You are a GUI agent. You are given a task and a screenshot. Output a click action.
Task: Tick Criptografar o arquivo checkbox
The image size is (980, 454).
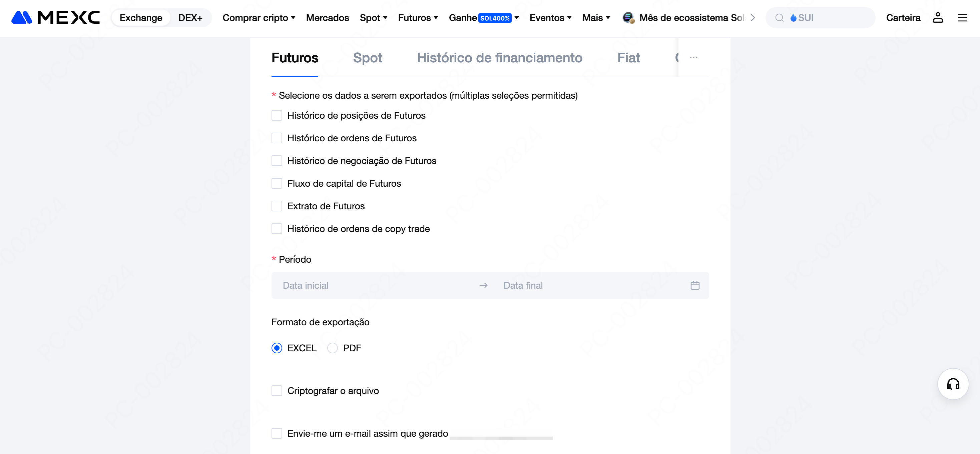pos(277,391)
